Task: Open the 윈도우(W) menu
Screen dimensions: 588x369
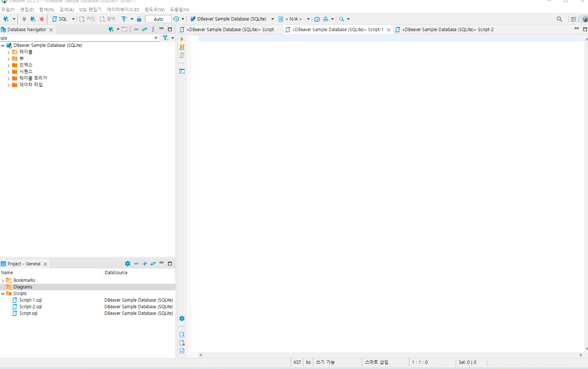Action: click(x=155, y=10)
